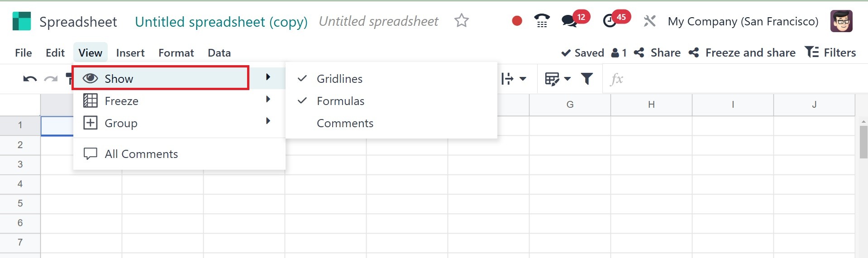
Task: Click the red recording dot icon
Action: click(517, 21)
